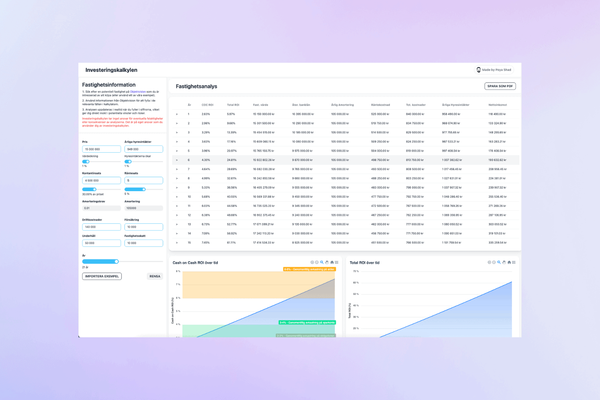Image resolution: width=600 pixels, height=400 pixels.
Task: Click the Importera exempel button
Action: [x=101, y=276]
